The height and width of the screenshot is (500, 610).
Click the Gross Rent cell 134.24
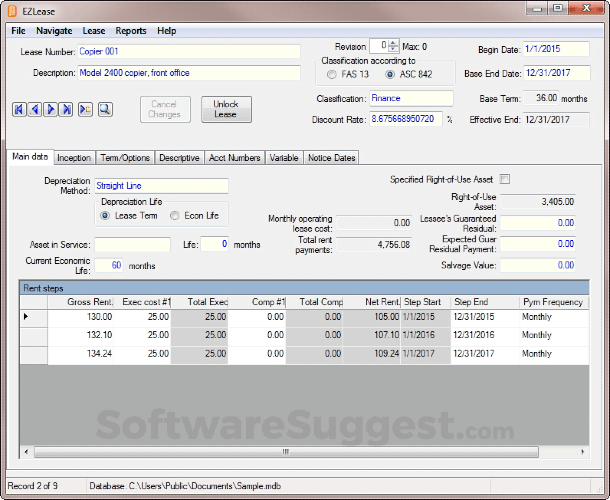(81, 354)
